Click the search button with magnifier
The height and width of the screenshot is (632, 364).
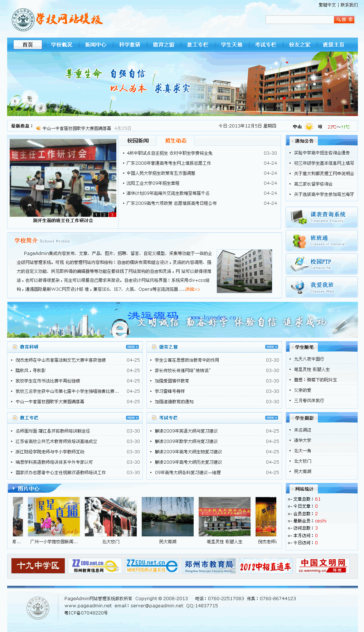click(344, 20)
